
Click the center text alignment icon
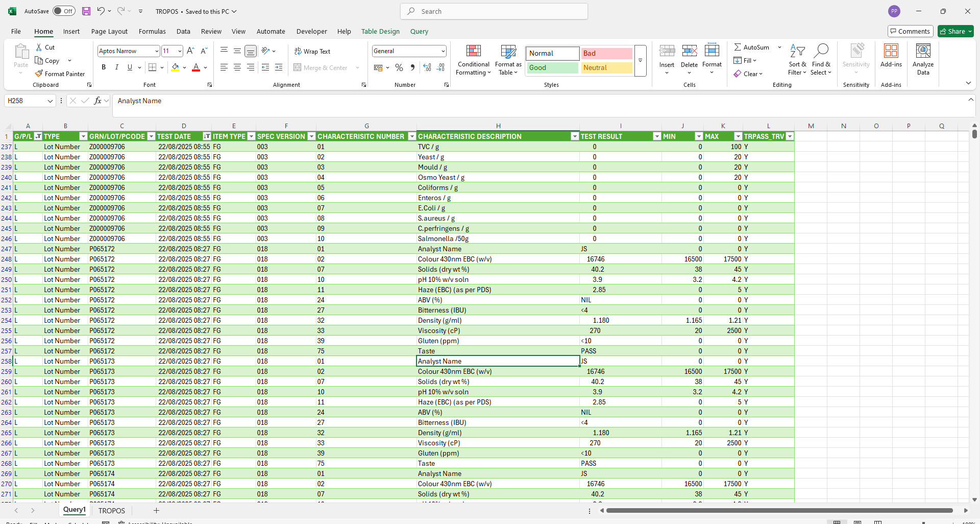click(x=237, y=67)
